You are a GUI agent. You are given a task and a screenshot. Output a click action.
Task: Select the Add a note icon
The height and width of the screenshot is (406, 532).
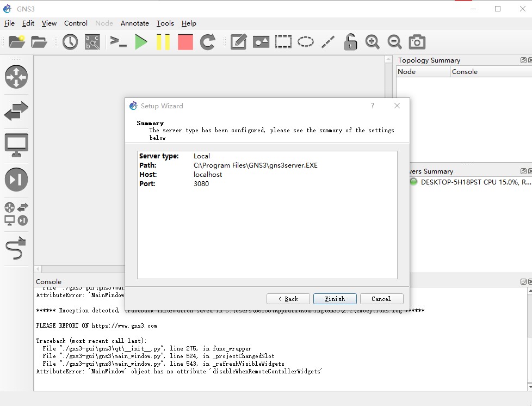[238, 42]
